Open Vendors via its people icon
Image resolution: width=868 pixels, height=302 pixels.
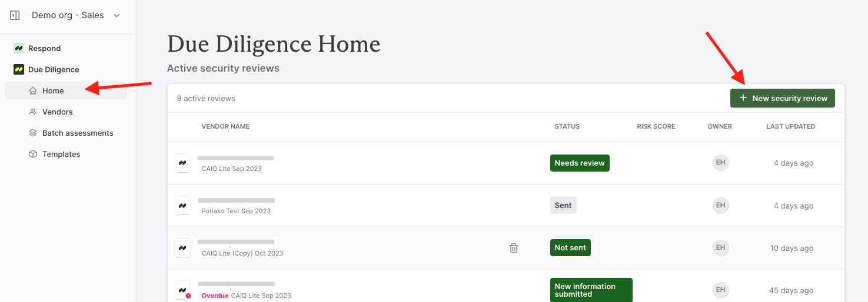click(33, 112)
